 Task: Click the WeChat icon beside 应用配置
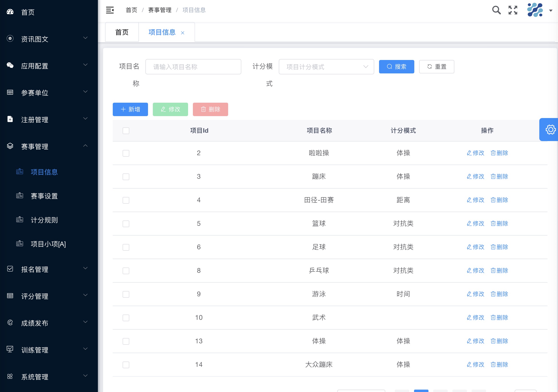tap(10, 65)
